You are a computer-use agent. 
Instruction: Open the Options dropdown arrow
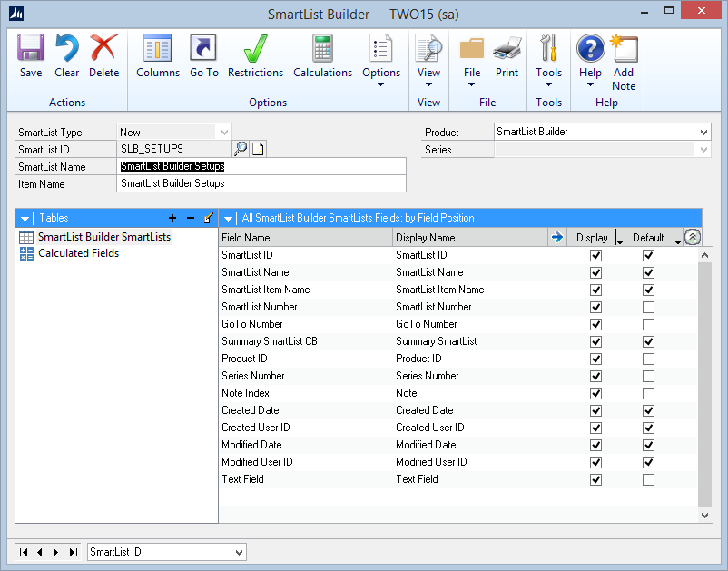pos(380,84)
